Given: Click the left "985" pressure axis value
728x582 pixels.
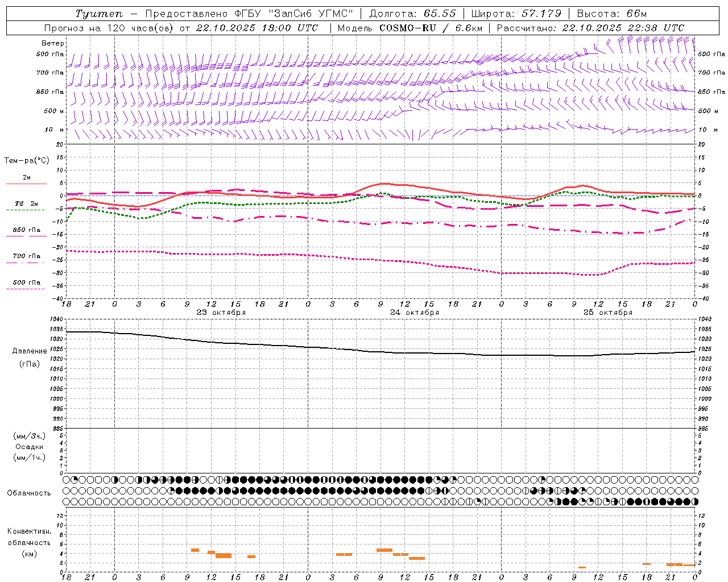Looking at the screenshot, I should click(x=58, y=429).
